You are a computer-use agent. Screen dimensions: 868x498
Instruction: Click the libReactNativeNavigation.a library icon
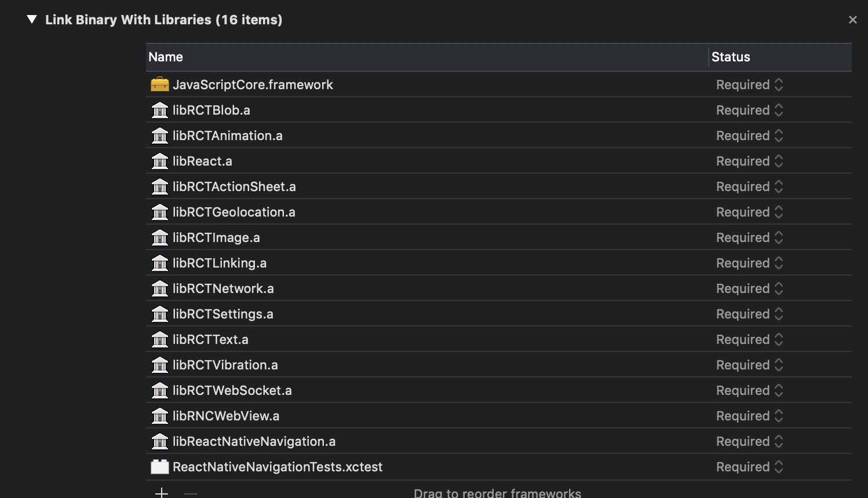159,441
